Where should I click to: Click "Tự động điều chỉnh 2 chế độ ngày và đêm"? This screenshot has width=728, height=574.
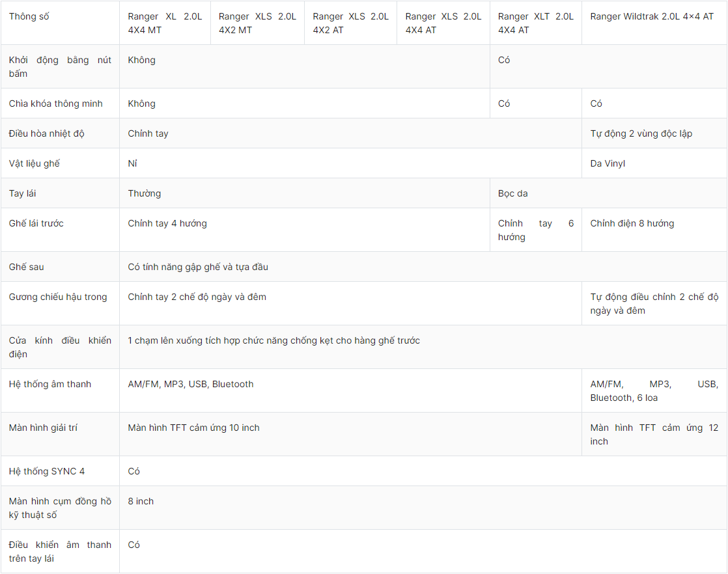click(x=654, y=304)
